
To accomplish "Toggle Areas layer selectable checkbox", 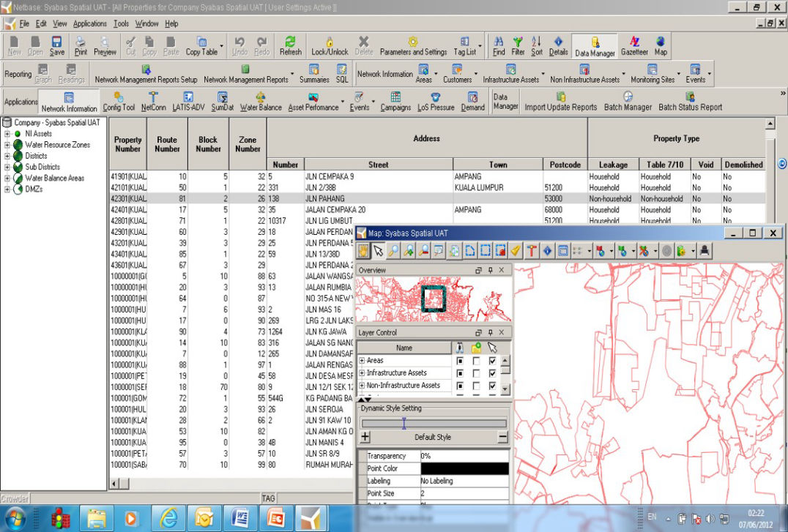I will pyautogui.click(x=492, y=361).
